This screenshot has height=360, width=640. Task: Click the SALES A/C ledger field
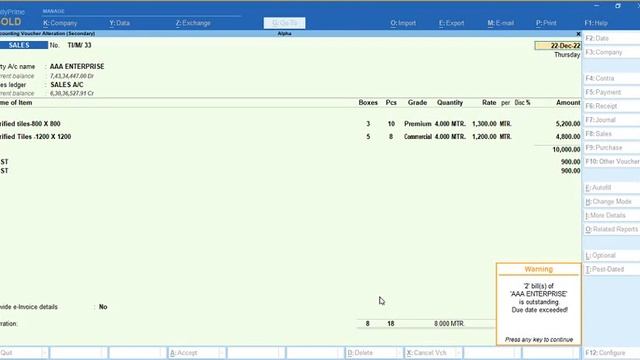pyautogui.click(x=67, y=85)
